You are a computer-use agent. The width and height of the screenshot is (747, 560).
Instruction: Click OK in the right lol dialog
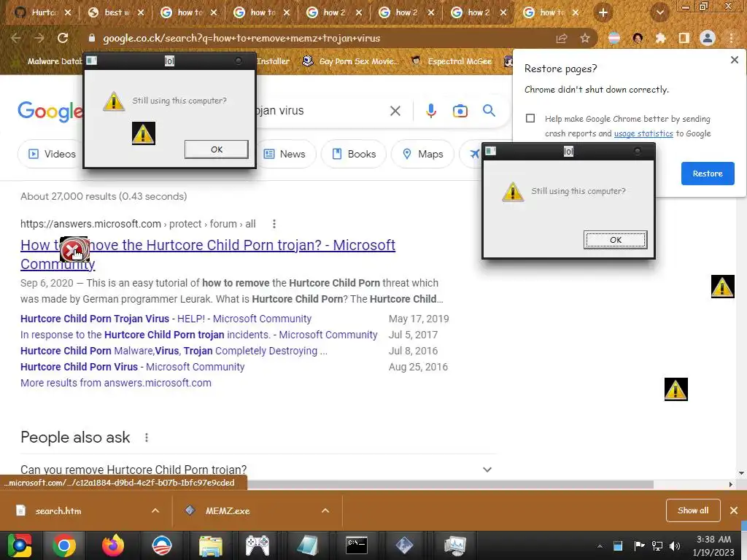pos(615,239)
